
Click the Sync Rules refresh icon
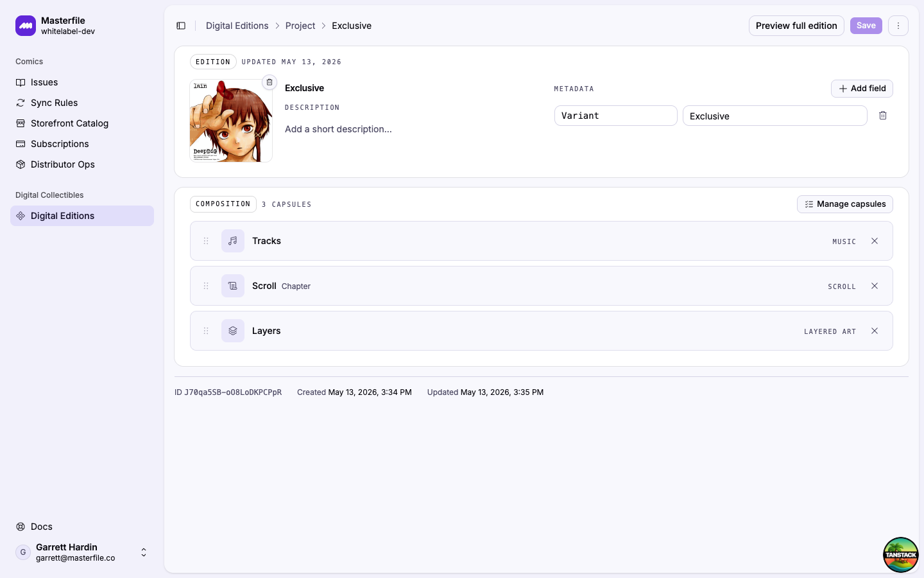21,103
